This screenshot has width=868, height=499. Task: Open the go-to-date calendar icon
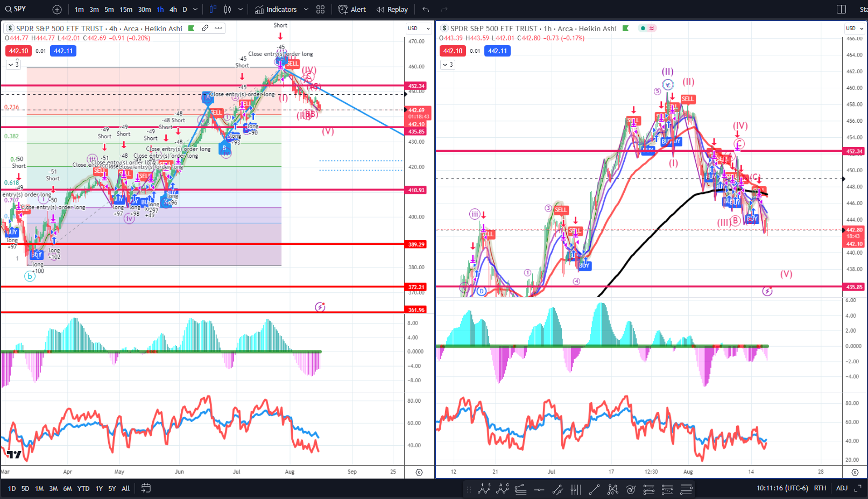point(146,488)
